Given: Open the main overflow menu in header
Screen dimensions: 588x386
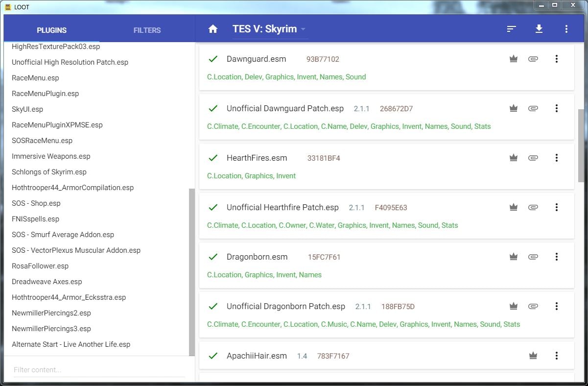Looking at the screenshot, I should point(566,29).
